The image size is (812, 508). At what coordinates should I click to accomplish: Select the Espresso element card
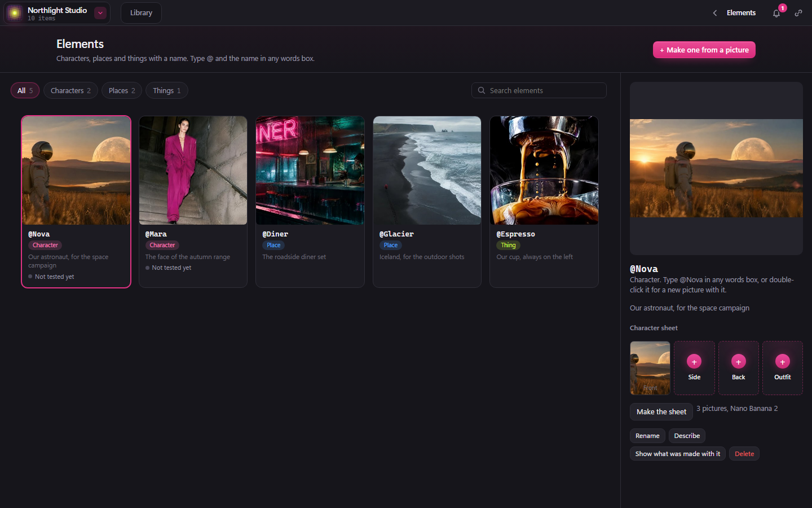pos(544,202)
